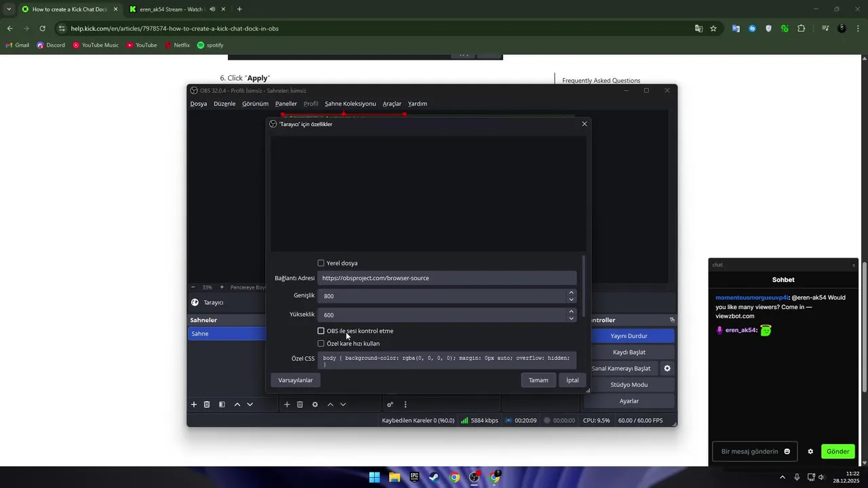Open Shazam browser extension
The image size is (868, 488).
752,28
